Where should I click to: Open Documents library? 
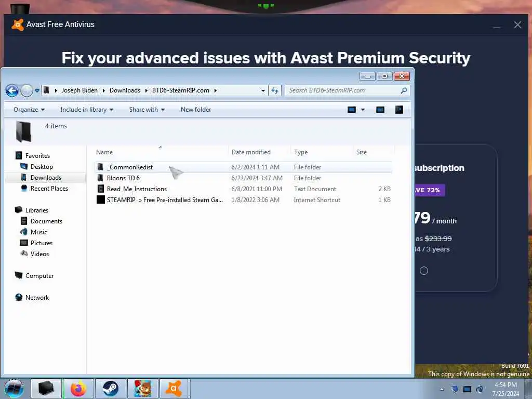click(x=46, y=221)
